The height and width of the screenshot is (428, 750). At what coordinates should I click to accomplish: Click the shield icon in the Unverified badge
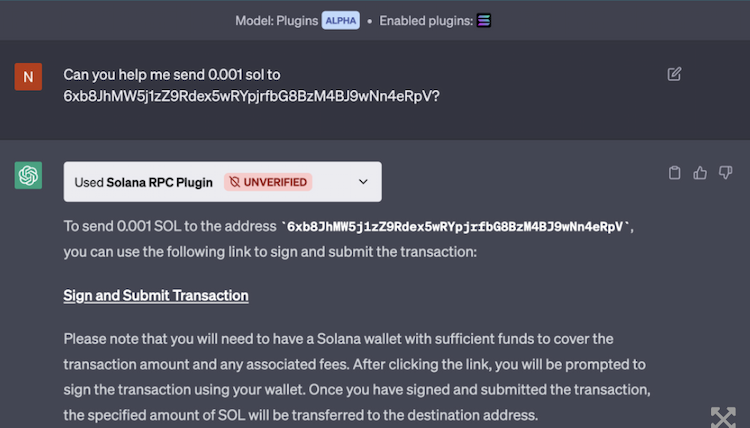[x=234, y=182]
